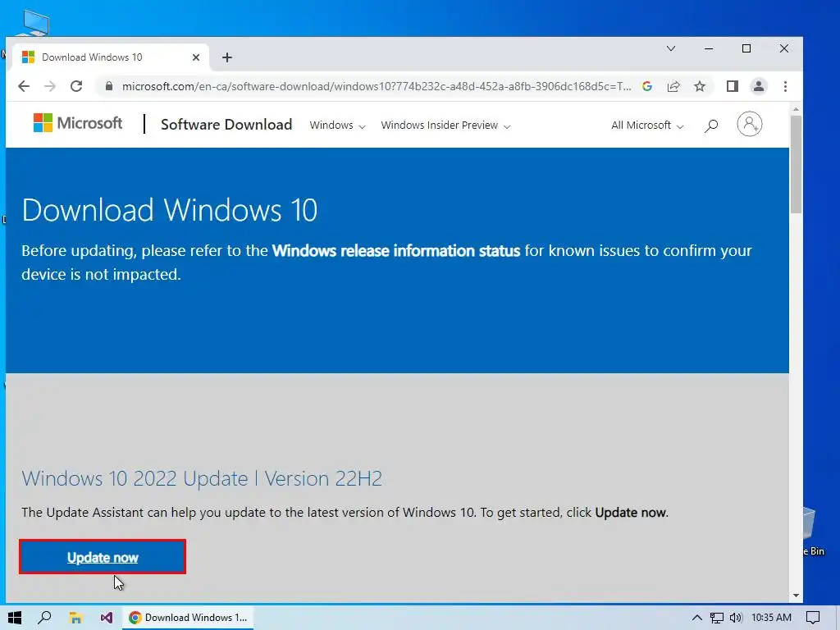
Task: Show hidden system tray icons
Action: pyautogui.click(x=697, y=618)
